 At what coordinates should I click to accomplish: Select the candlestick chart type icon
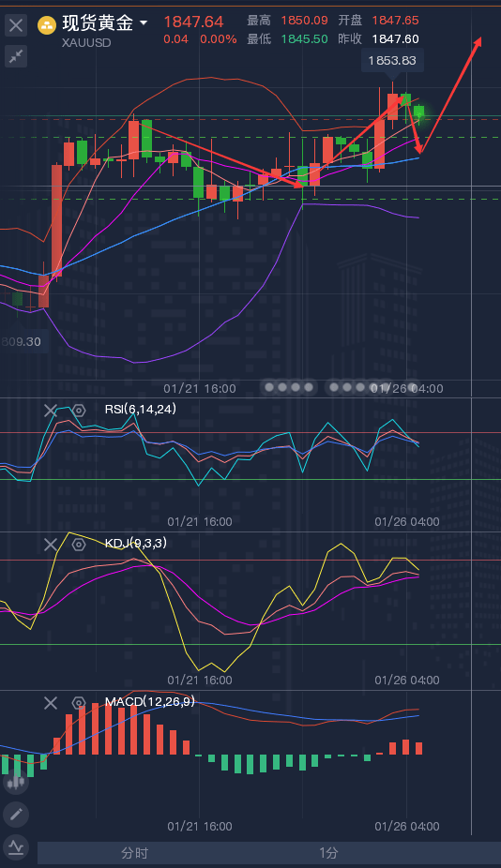(x=16, y=782)
